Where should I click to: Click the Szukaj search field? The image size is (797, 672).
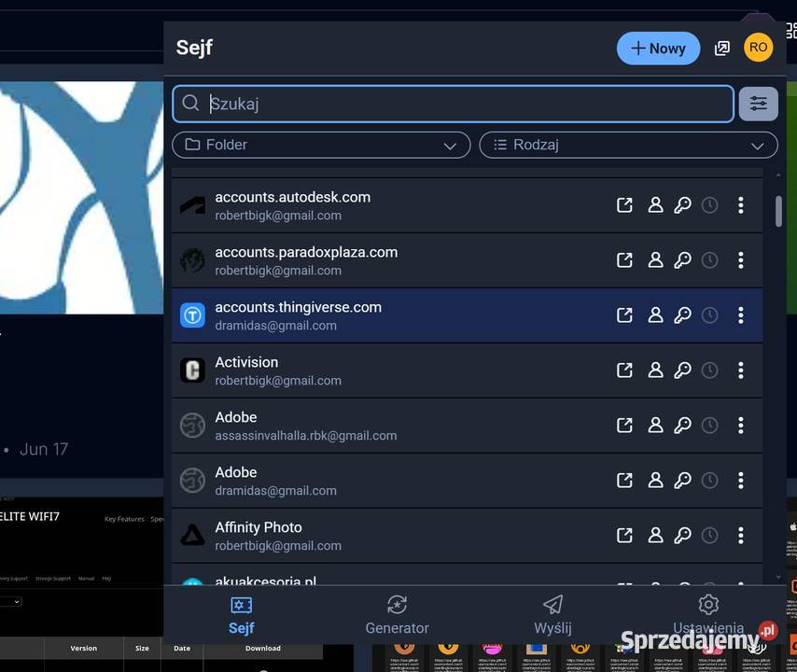pos(453,104)
